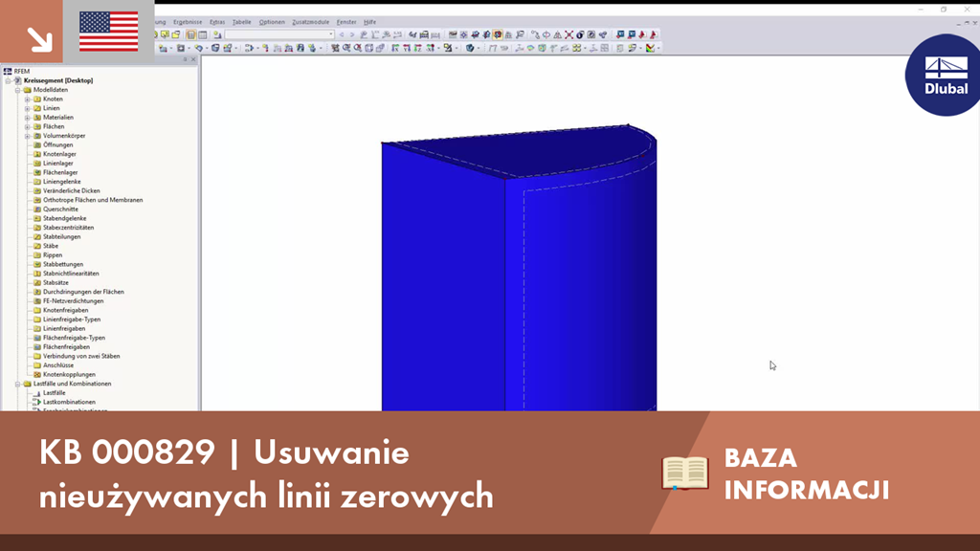
Task: Select Verbindung von zwei Stäben item
Action: 81,356
